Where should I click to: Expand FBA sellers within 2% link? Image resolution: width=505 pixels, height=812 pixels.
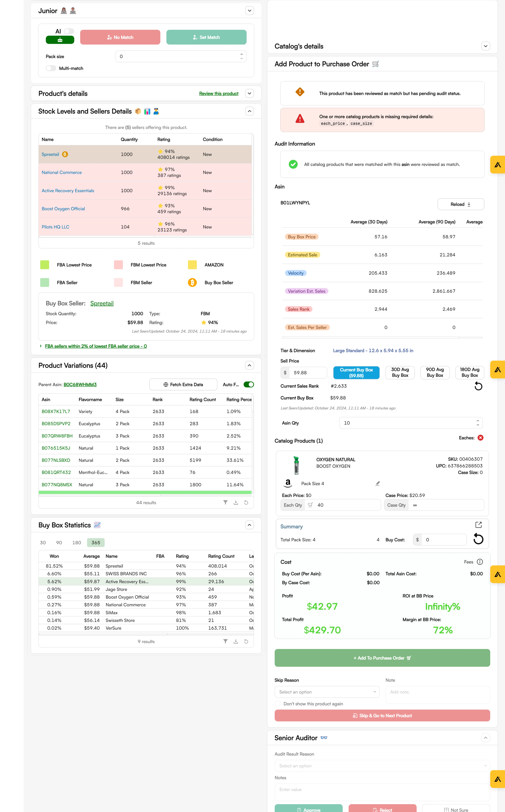click(96, 346)
